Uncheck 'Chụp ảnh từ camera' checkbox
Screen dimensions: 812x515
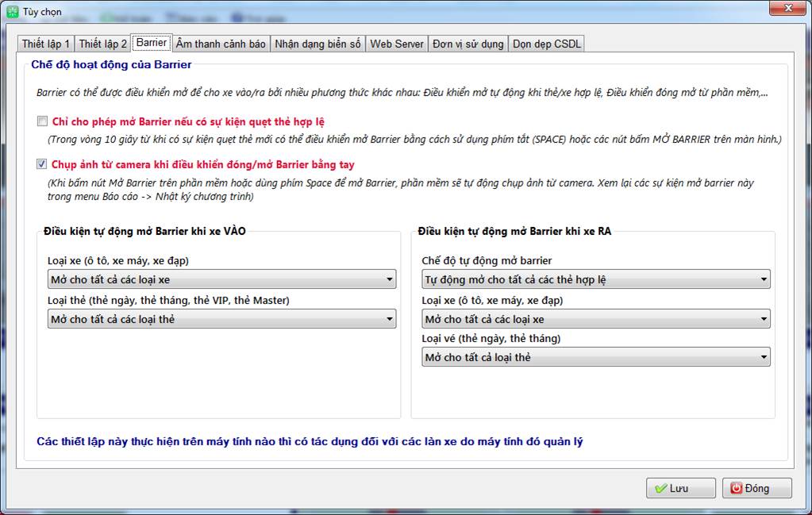coord(42,165)
